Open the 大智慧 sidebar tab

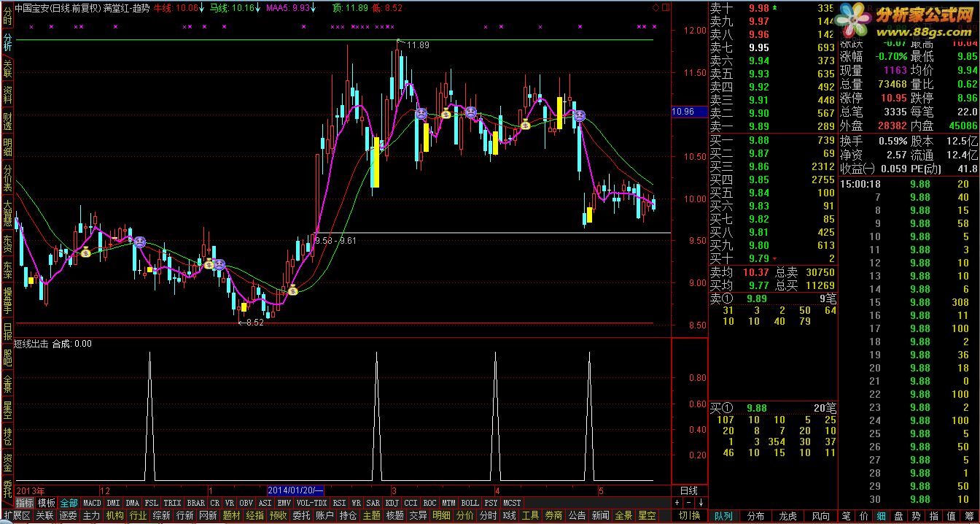click(x=7, y=212)
